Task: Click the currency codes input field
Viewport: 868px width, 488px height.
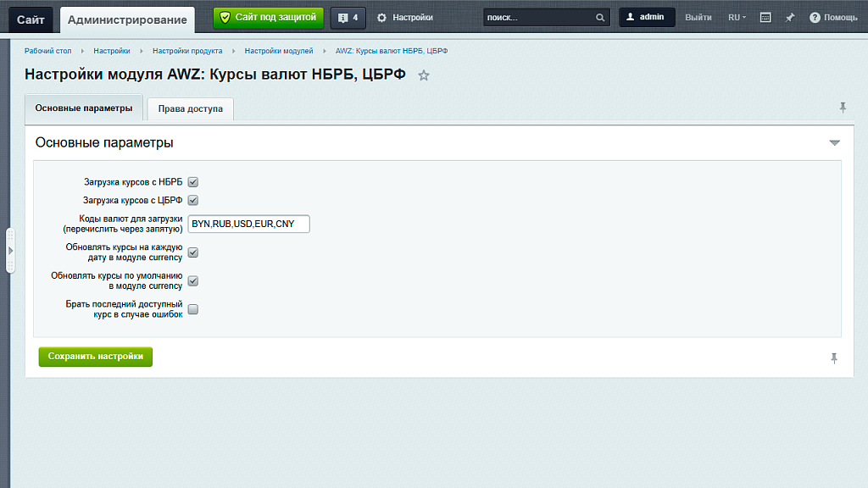Action: (249, 224)
